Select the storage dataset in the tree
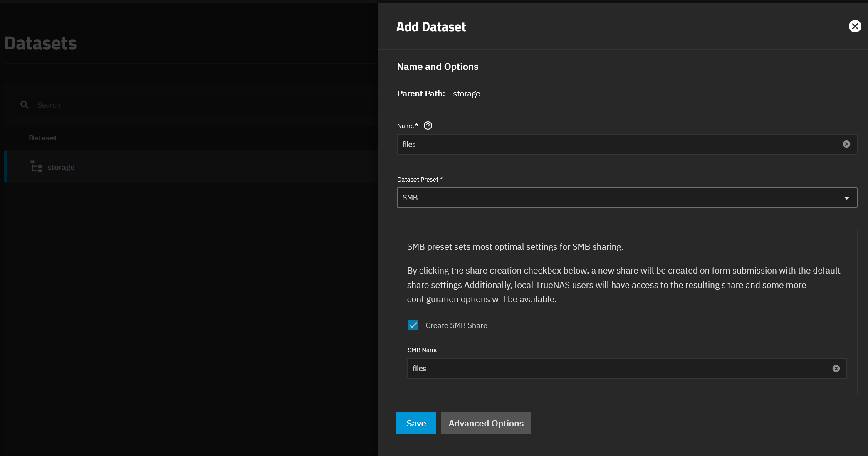The width and height of the screenshot is (868, 456). point(61,167)
